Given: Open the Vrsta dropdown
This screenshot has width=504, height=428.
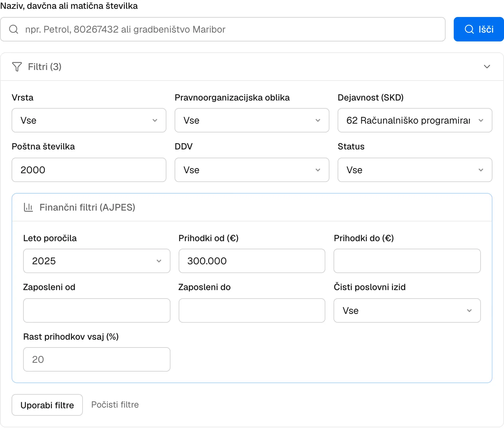Looking at the screenshot, I should click(89, 120).
